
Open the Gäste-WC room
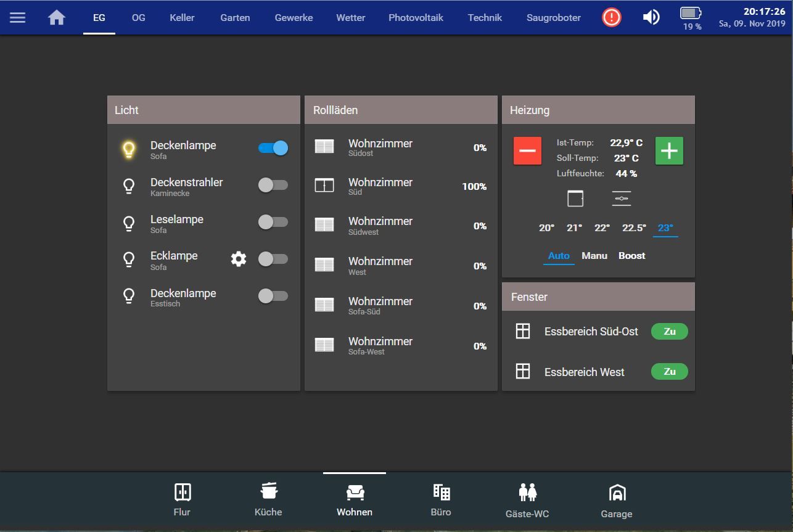527,500
